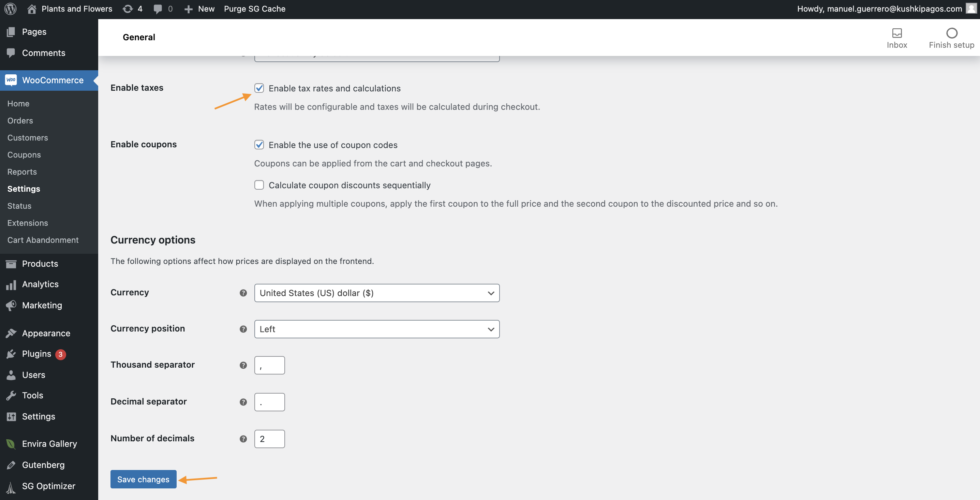
Task: Uncheck Enable tax rates and calculations
Action: click(x=259, y=88)
